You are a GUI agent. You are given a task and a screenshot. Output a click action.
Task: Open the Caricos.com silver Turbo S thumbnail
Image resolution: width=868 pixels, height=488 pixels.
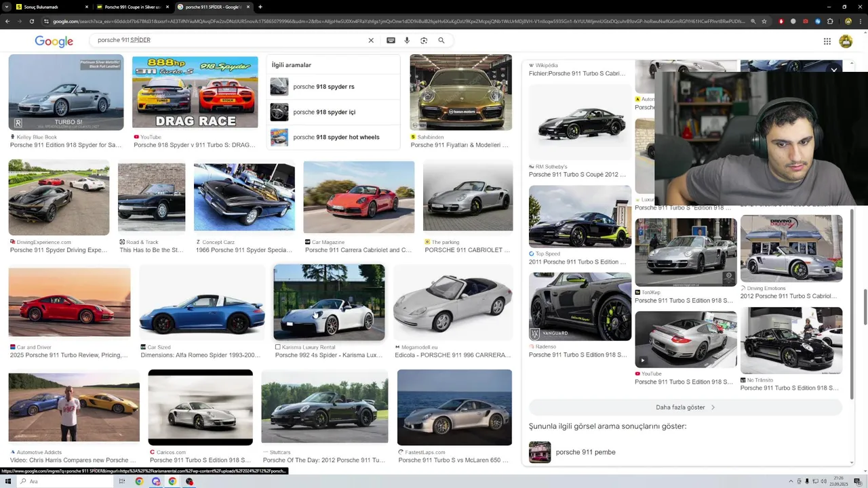pyautogui.click(x=200, y=407)
